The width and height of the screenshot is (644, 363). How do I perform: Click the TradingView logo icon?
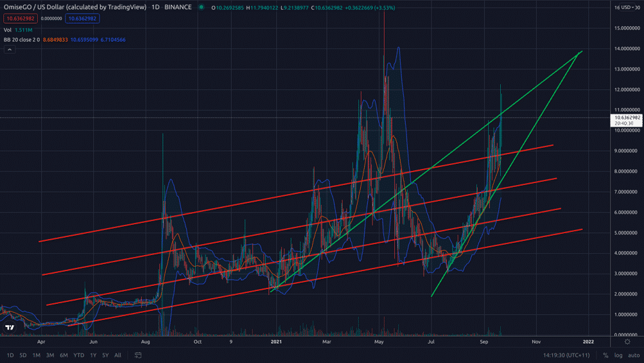pos(10,327)
